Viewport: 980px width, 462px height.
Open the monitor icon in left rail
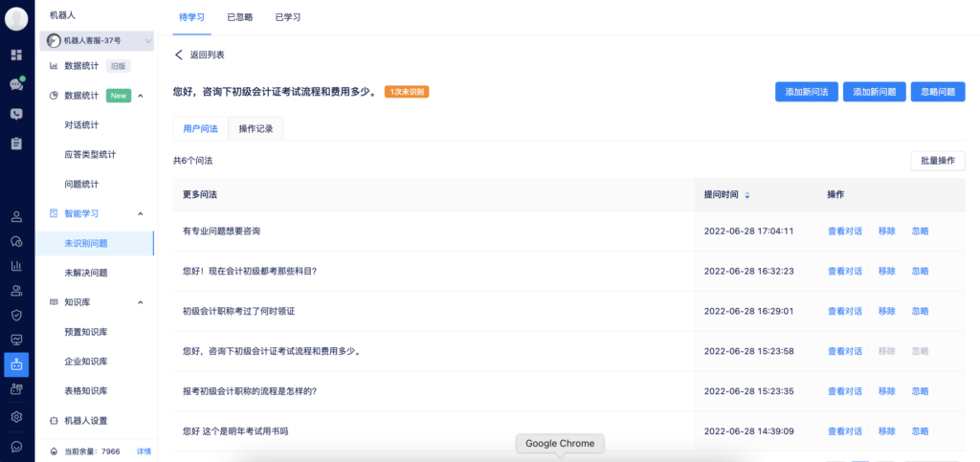pos(17,340)
